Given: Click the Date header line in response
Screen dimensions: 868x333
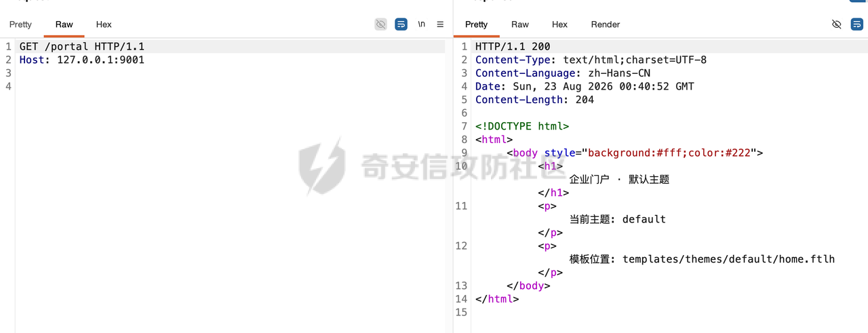Looking at the screenshot, I should [x=585, y=87].
